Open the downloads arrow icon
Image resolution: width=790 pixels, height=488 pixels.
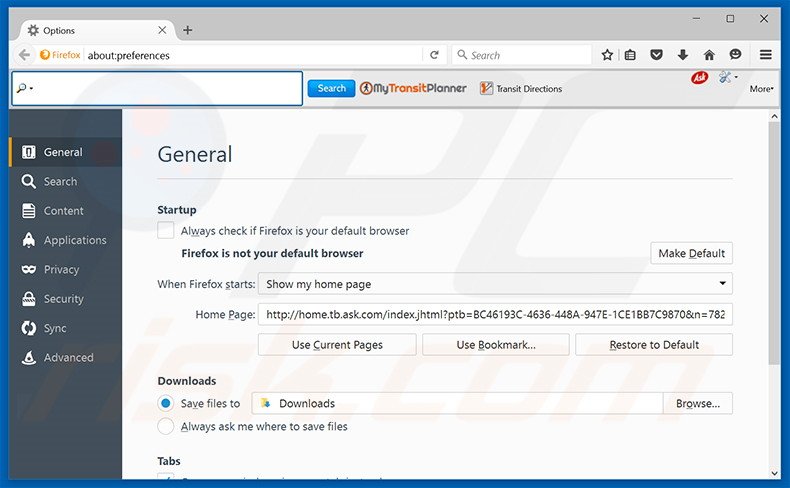[683, 55]
